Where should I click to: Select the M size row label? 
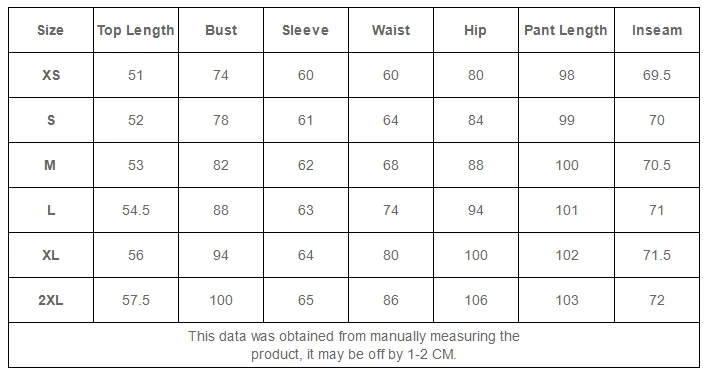[50, 165]
